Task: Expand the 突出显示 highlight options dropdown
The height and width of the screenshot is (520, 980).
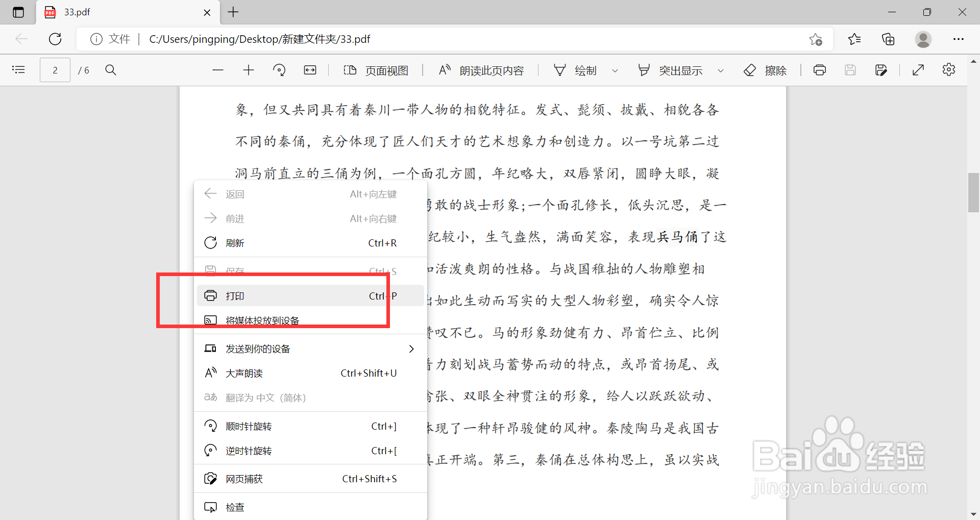Action: tap(721, 70)
